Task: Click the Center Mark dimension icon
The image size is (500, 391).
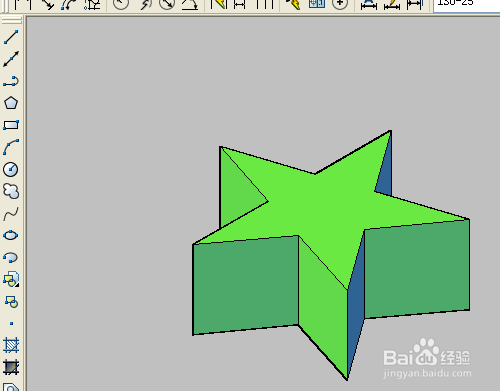Action: [x=340, y=3]
